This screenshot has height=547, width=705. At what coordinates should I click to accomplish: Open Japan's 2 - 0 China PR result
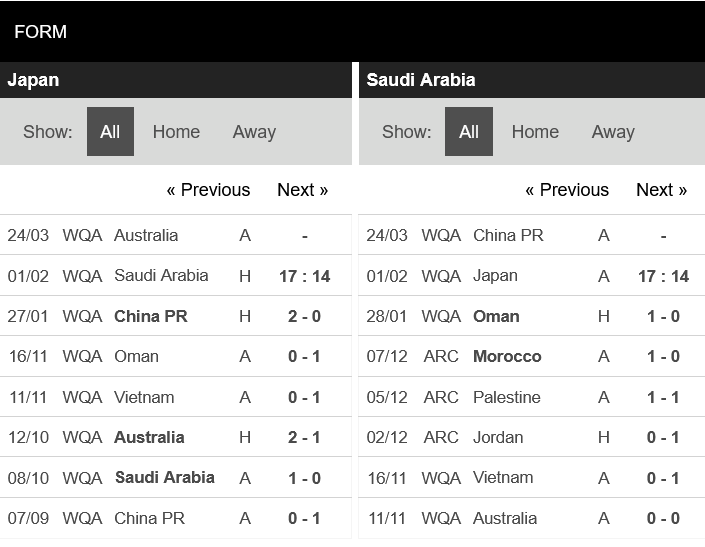coord(304,316)
